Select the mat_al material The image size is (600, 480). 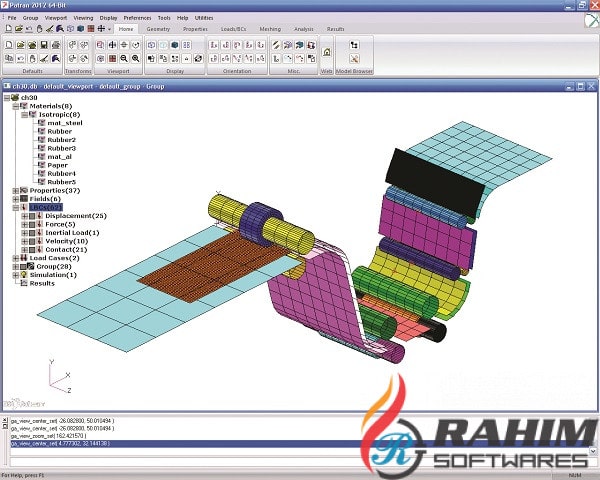pyautogui.click(x=59, y=157)
